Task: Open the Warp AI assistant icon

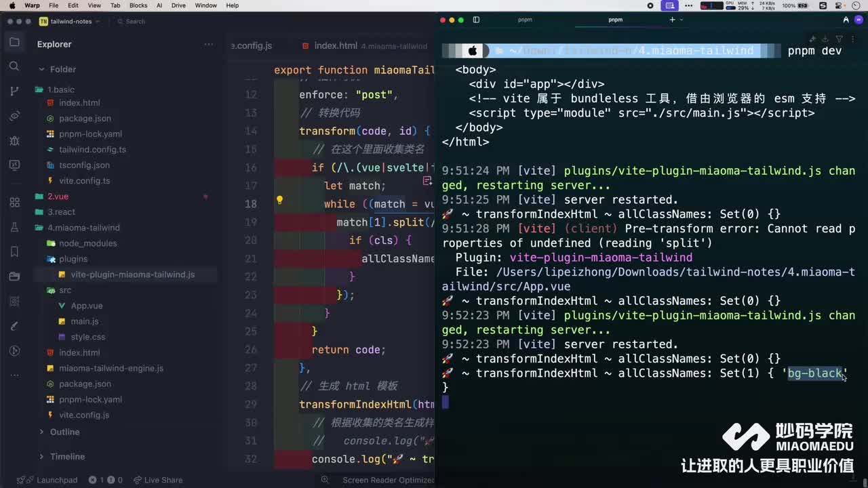Action: 846,20
